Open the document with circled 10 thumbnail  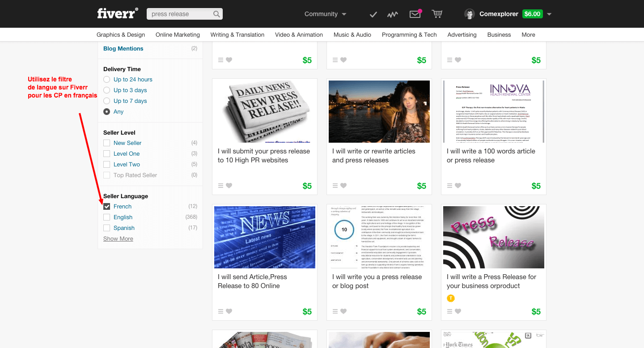coord(379,237)
